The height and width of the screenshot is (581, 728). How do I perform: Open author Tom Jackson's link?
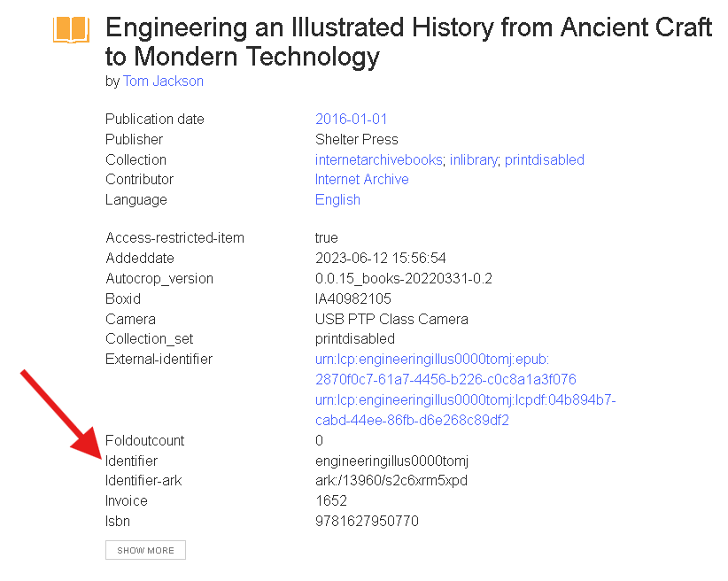point(163,81)
